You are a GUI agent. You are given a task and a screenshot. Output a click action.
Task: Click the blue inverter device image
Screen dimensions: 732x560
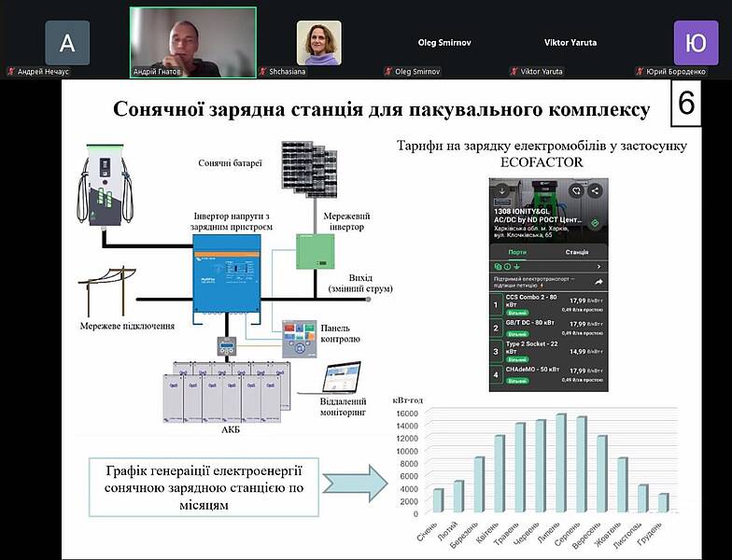(226, 274)
